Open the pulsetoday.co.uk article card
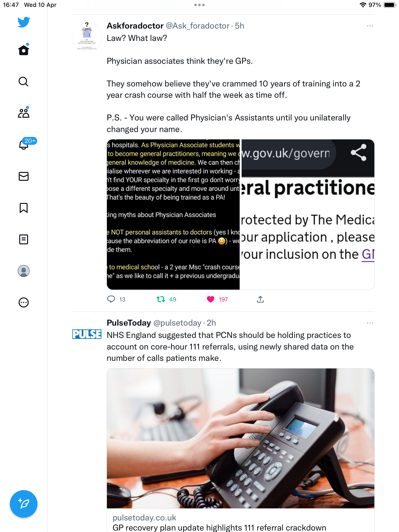Image resolution: width=399 pixels, height=532 pixels. [241, 450]
